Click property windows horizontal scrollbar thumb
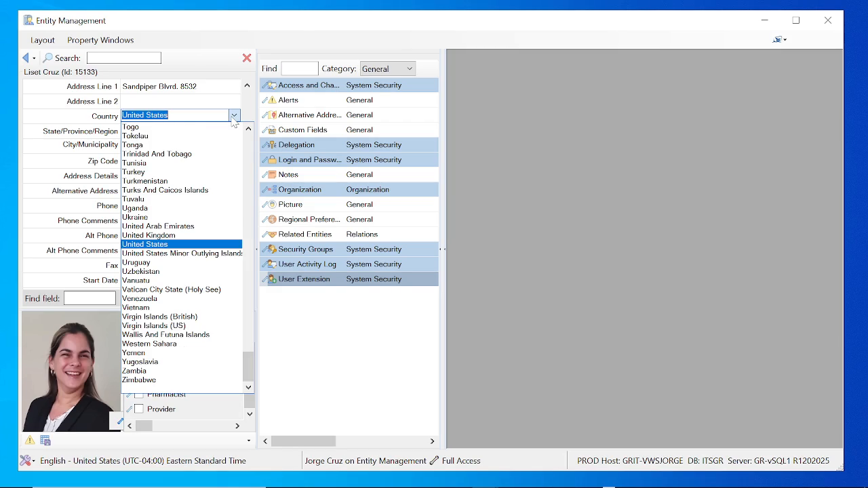 click(304, 441)
